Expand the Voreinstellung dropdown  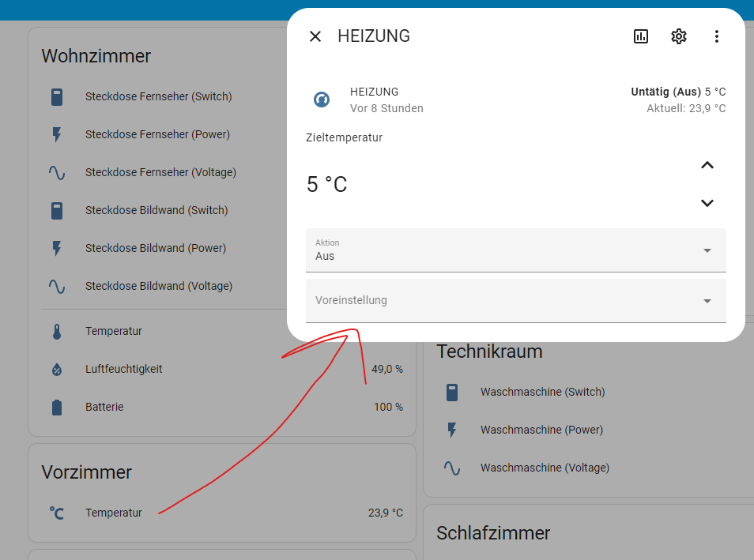tap(515, 300)
